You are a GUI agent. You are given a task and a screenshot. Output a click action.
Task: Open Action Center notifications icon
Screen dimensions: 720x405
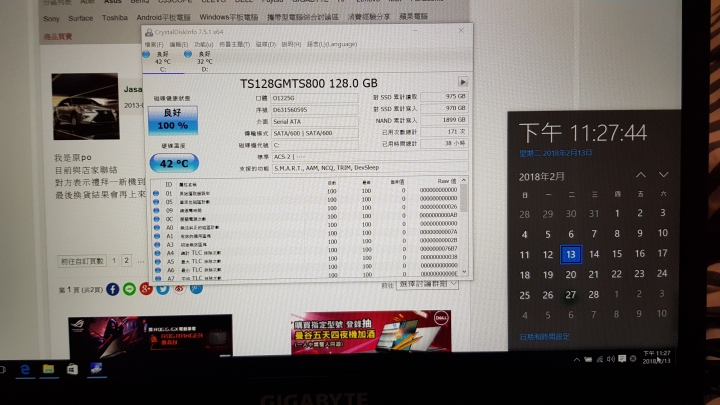622,359
